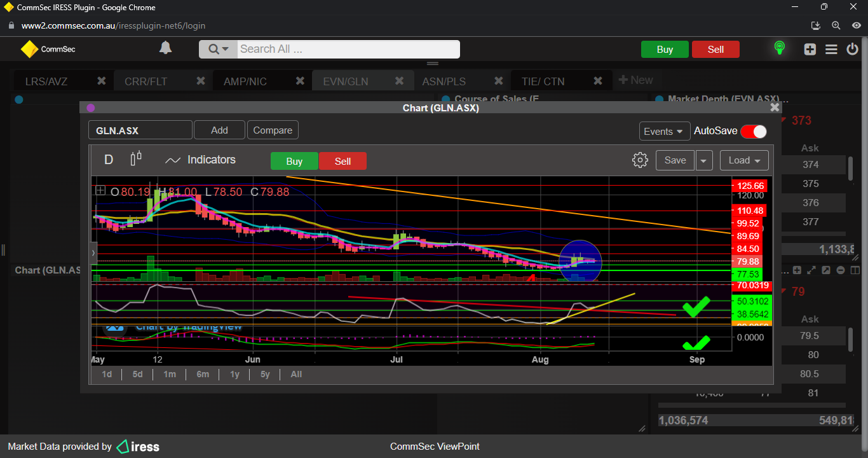Click the header Buy button
Image resolution: width=868 pixels, height=458 pixels.
pos(665,50)
